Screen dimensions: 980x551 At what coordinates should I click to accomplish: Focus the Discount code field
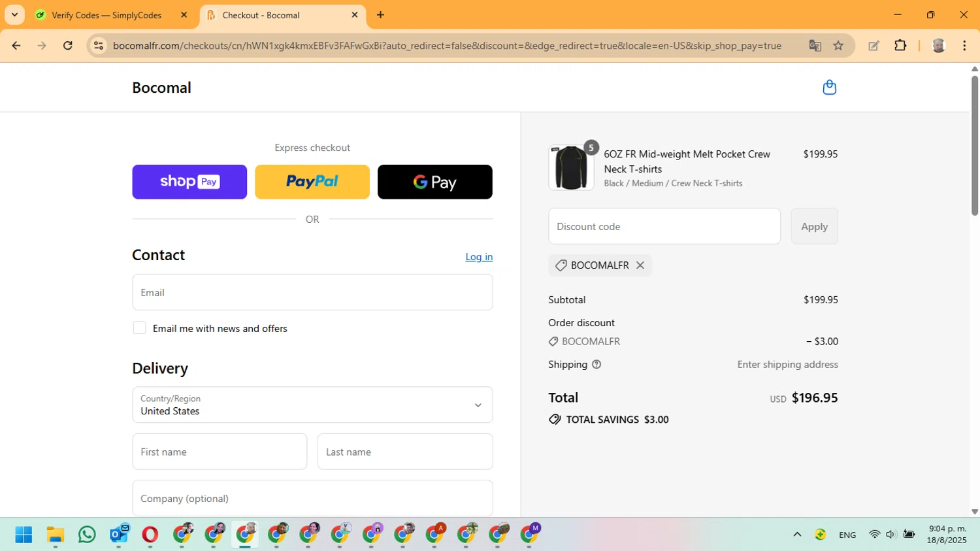pyautogui.click(x=664, y=226)
